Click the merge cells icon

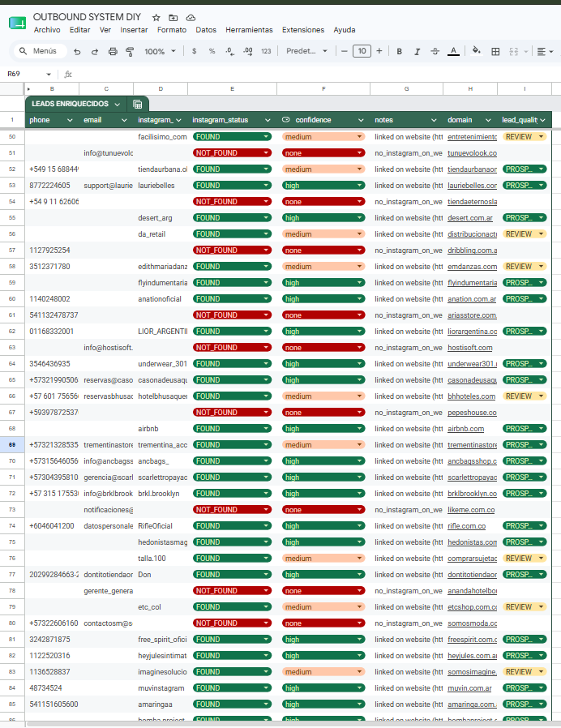[514, 52]
